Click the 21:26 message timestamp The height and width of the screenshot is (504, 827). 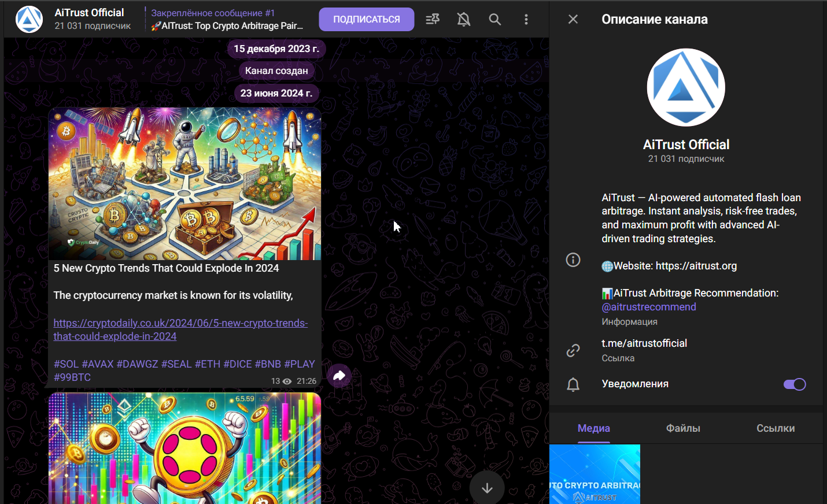pyautogui.click(x=307, y=381)
